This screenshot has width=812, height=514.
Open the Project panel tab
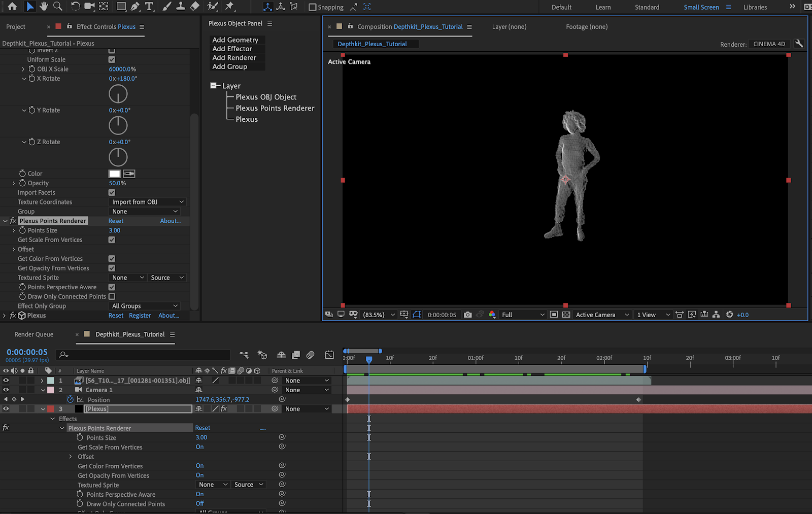point(16,26)
